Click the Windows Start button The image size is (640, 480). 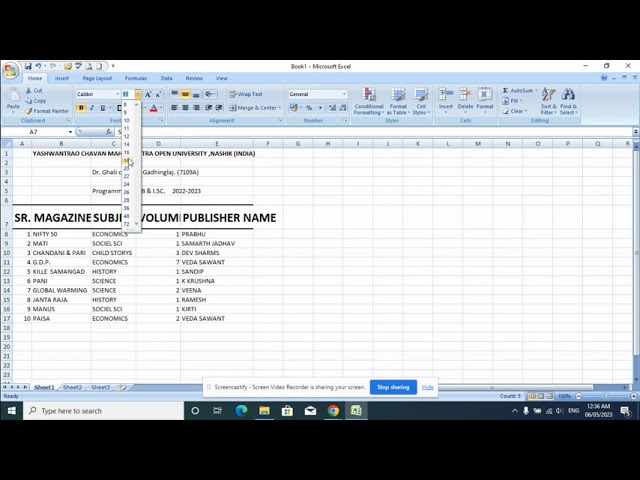coord(11,411)
